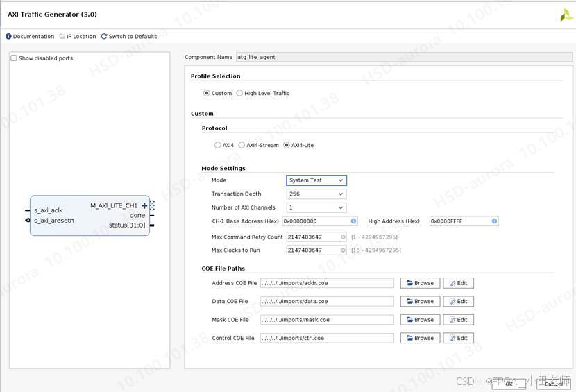The height and width of the screenshot is (392, 576).
Task: Click the Component Name field
Action: [x=404, y=57]
